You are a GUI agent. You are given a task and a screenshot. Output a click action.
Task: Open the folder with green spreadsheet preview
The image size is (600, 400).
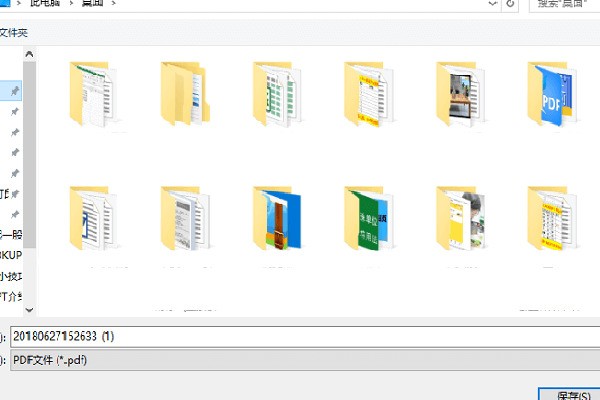click(277, 95)
